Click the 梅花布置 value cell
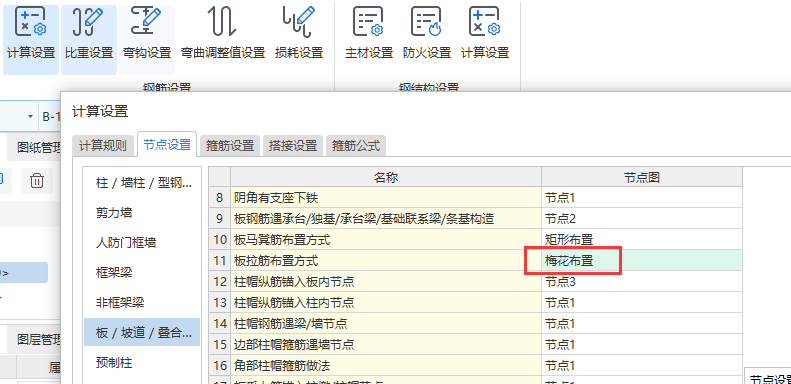791x384 pixels. (x=642, y=260)
